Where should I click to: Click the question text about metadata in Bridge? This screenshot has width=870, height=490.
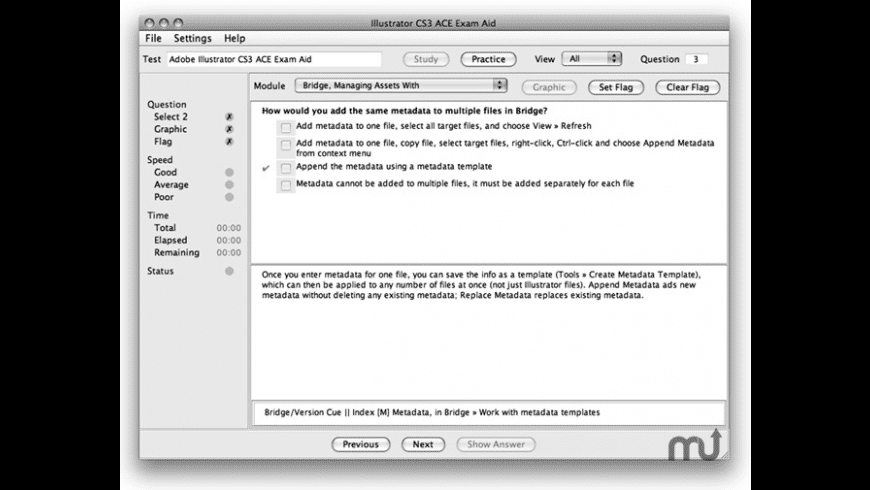(404, 110)
